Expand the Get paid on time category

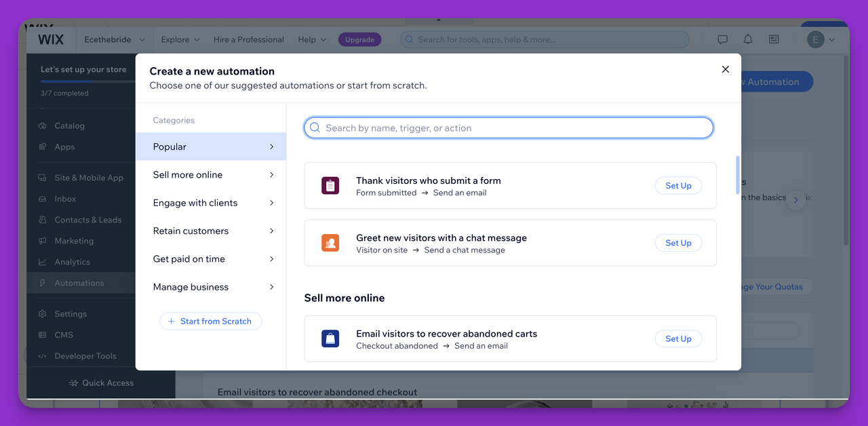[x=211, y=259]
